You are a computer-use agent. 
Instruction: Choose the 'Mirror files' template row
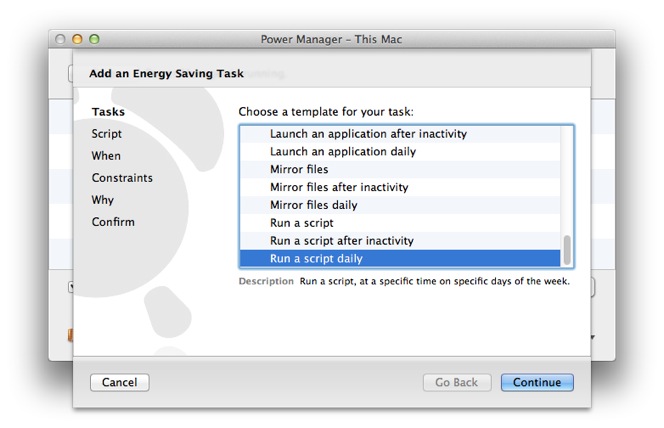[x=400, y=169]
